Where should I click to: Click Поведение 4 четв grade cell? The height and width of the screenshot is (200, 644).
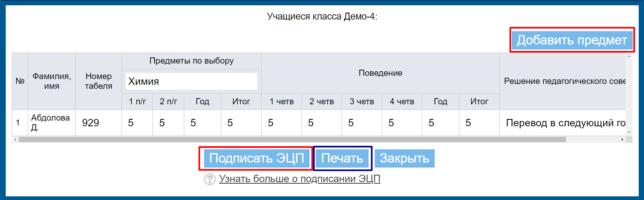[401, 123]
